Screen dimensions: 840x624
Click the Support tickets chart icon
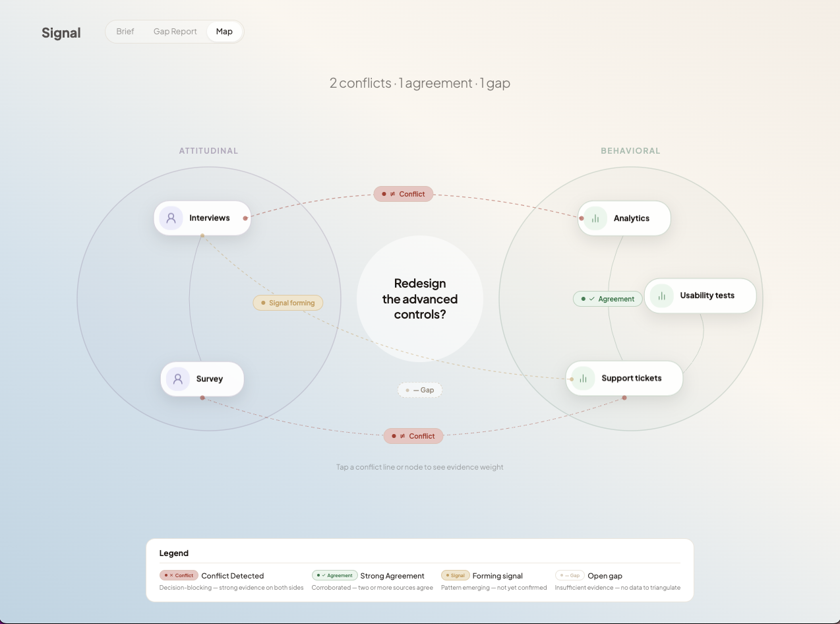pyautogui.click(x=583, y=379)
